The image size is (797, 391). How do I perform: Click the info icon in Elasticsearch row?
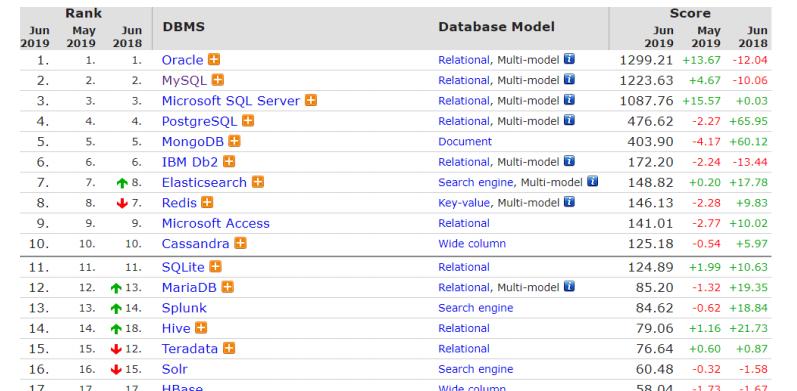coord(593,182)
